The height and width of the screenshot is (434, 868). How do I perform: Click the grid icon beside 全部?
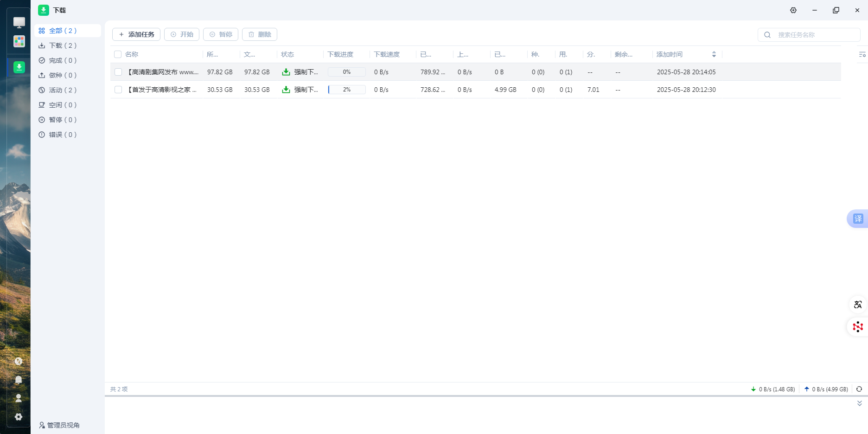[x=42, y=31]
